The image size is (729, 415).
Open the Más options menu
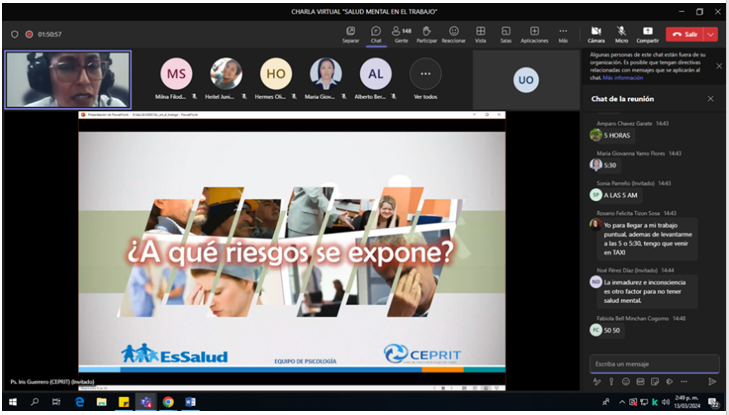[563, 34]
